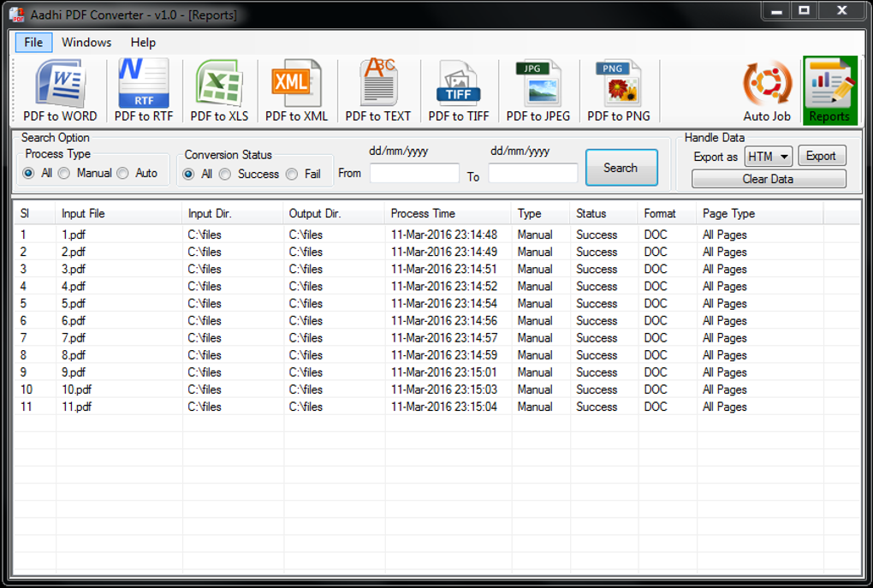Select the Manual process type radio button
Image resolution: width=873 pixels, height=588 pixels.
[63, 173]
